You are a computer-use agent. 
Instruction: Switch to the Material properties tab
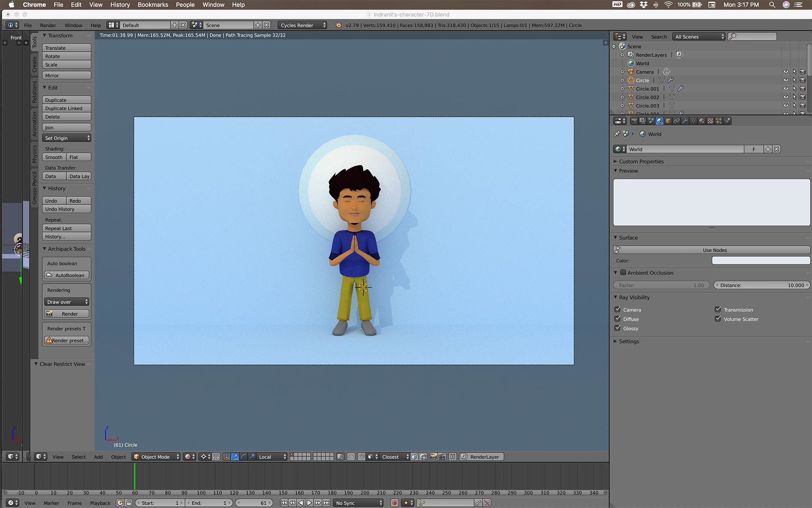coord(702,121)
